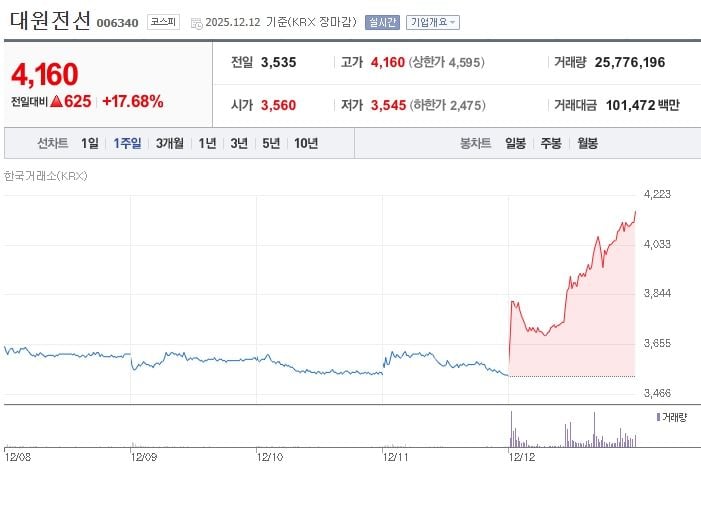Switch chart to 3개월 period
This screenshot has height=517, width=701.
(x=170, y=143)
